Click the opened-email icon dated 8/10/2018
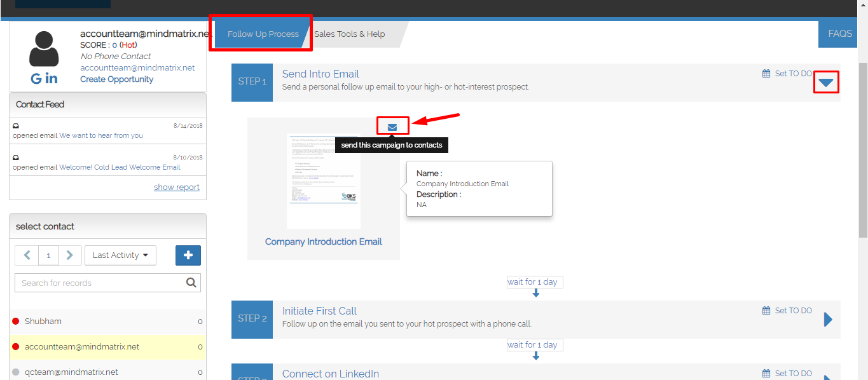The image size is (868, 380). 16,158
